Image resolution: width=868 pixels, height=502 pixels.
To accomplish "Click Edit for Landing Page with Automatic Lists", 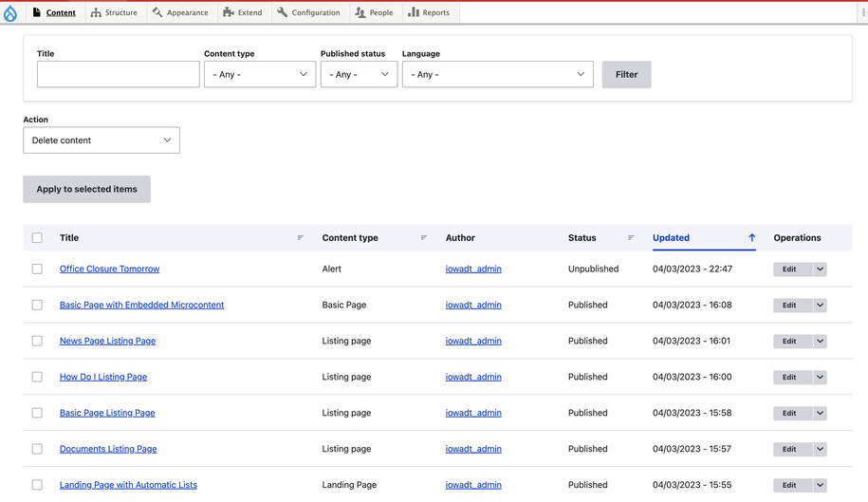I will (x=793, y=485).
